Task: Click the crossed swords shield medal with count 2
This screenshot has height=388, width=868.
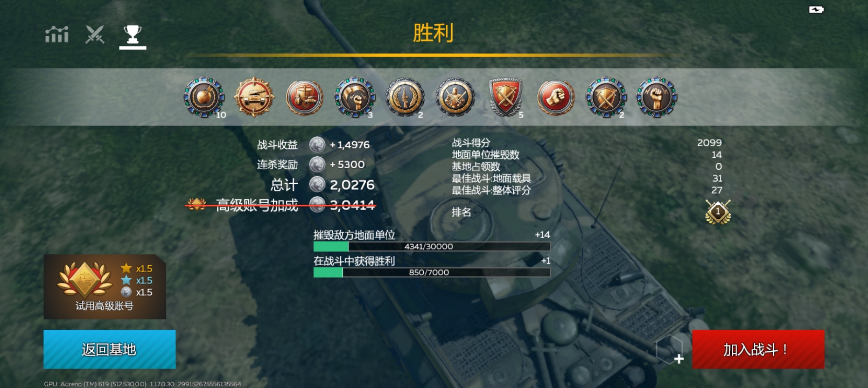Action: point(606,98)
